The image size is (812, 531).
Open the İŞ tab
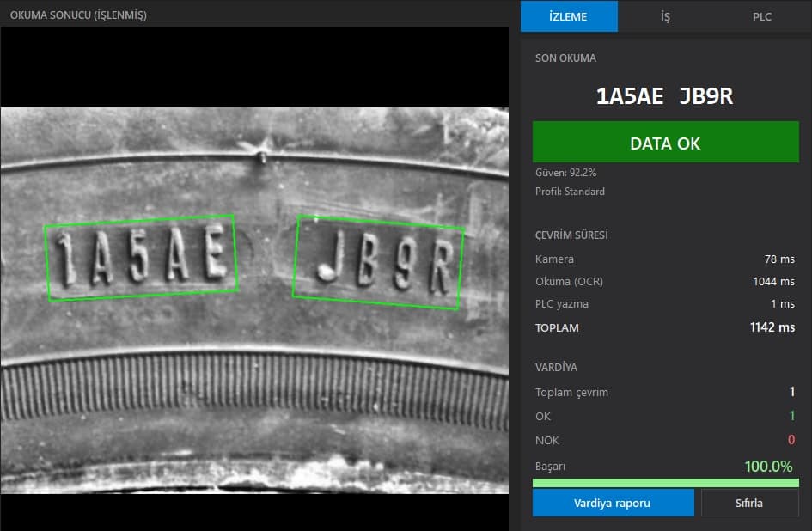pos(665,16)
